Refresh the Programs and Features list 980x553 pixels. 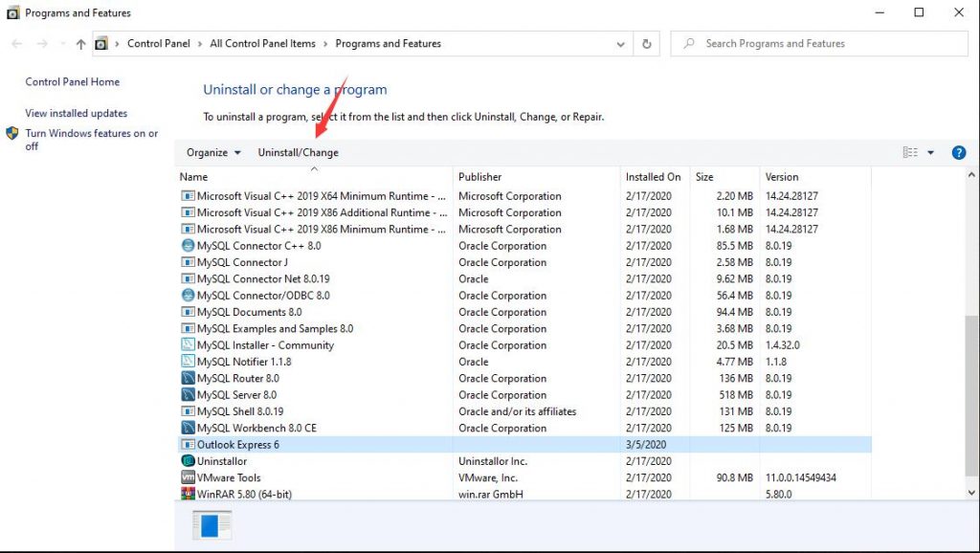647,44
